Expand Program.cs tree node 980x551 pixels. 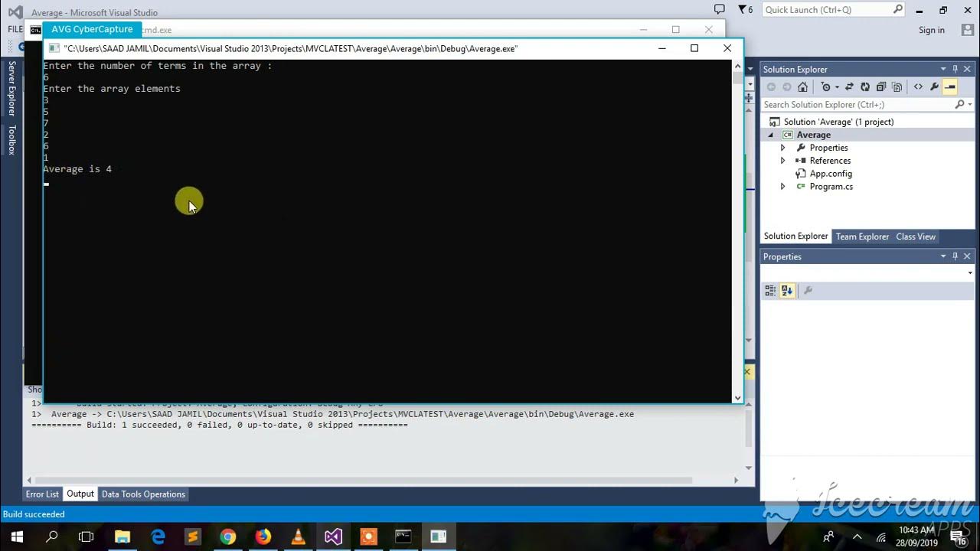click(782, 187)
